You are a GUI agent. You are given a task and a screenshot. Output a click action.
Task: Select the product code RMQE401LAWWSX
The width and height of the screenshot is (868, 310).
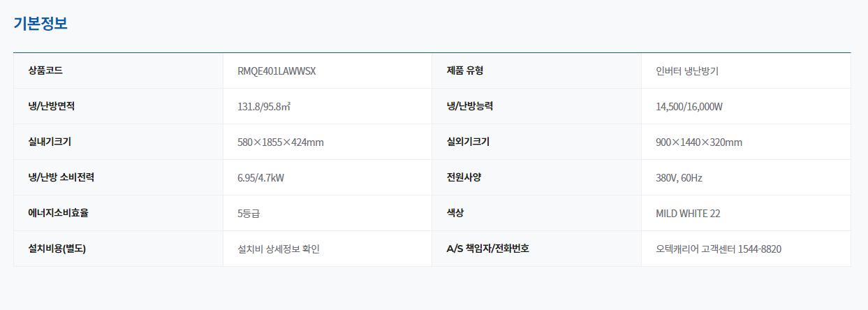click(x=277, y=71)
